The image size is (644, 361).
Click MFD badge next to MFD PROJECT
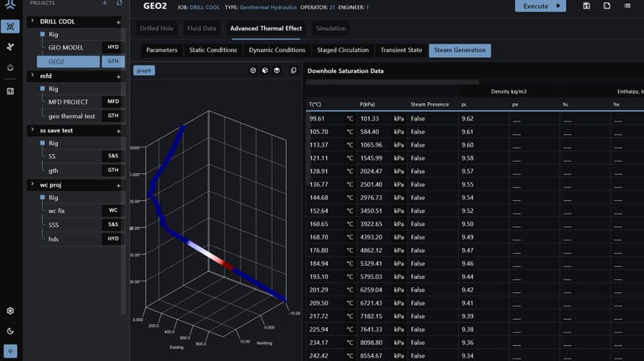point(113,101)
